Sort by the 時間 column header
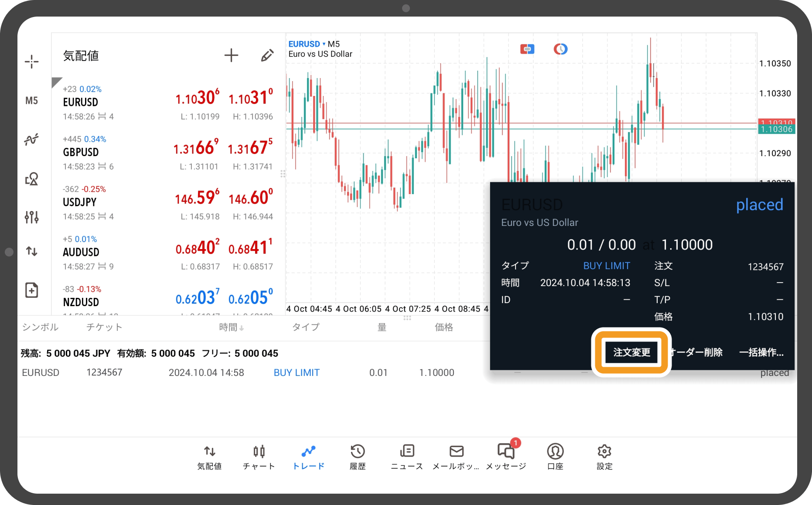The width and height of the screenshot is (812, 505). pos(231,327)
